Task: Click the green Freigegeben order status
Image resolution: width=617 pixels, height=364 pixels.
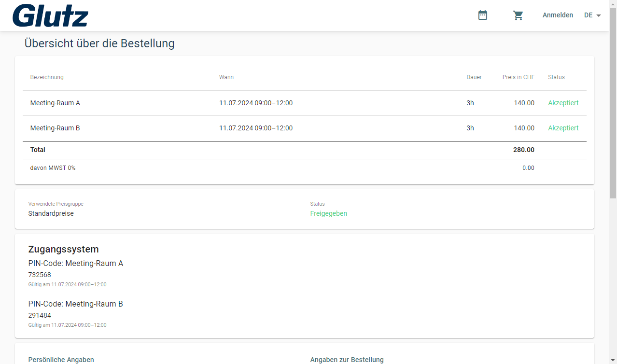Action: (x=328, y=213)
